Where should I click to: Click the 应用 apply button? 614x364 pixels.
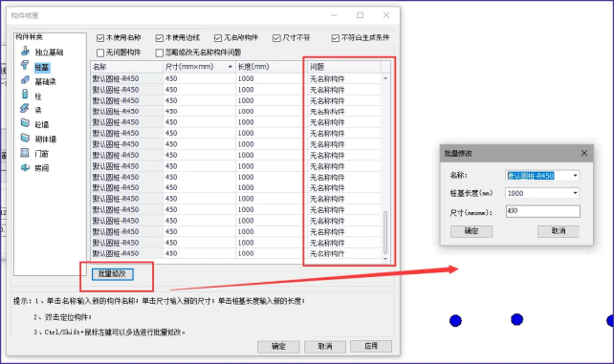coord(371,346)
